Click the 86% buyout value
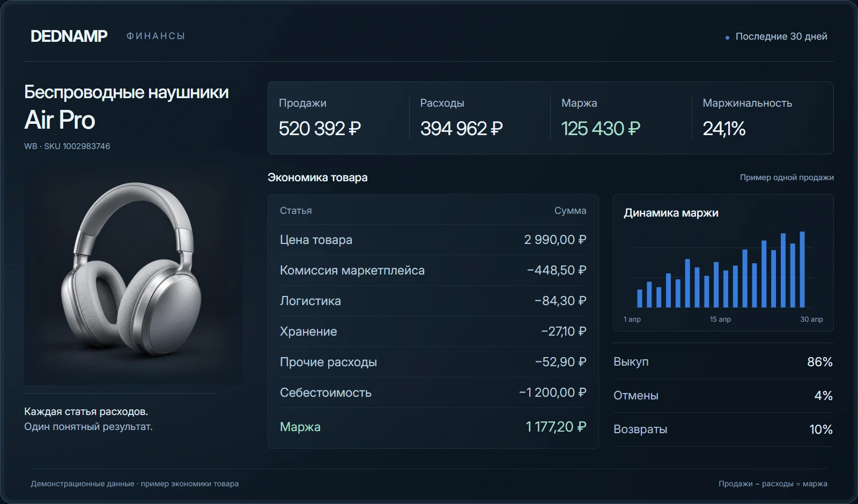The image size is (858, 504). [x=820, y=362]
